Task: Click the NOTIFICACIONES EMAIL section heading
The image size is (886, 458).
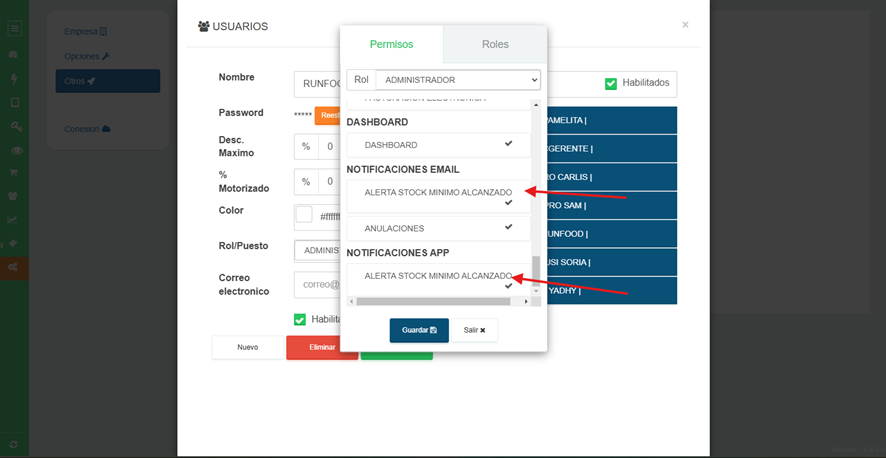Action: pos(403,169)
